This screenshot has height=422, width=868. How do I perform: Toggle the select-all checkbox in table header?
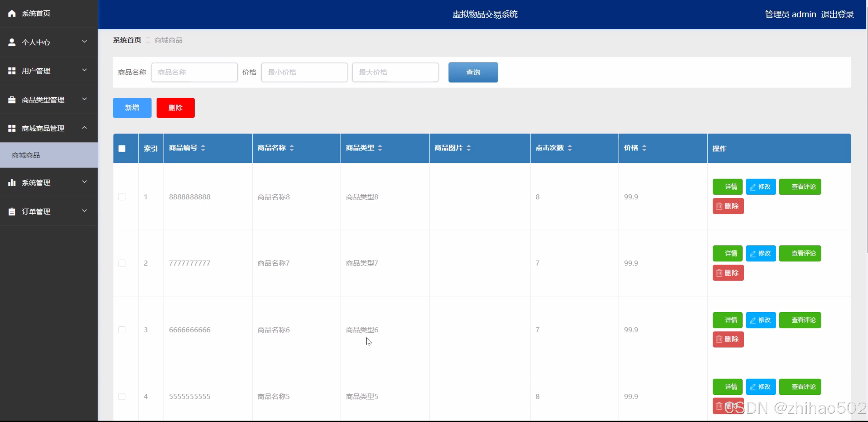pyautogui.click(x=122, y=149)
